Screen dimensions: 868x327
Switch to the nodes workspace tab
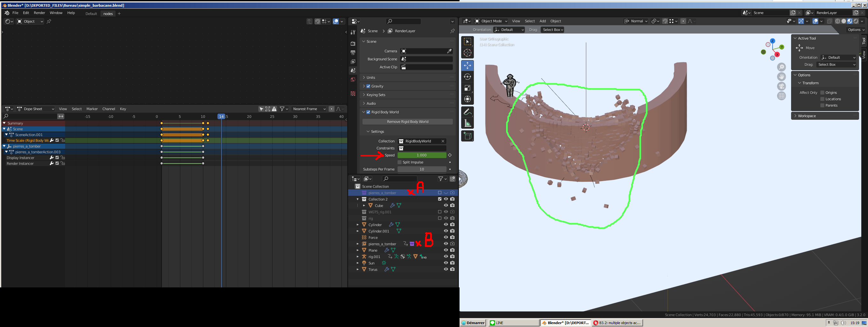pyautogui.click(x=108, y=14)
